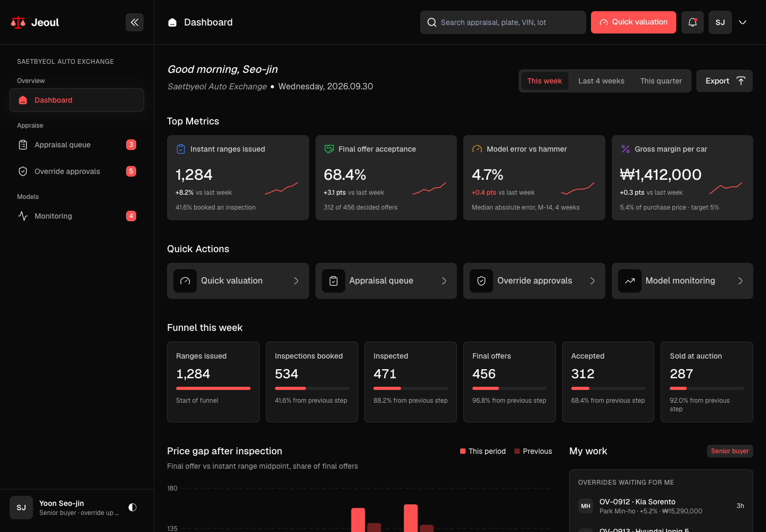The height and width of the screenshot is (532, 766).
Task: Click the Sold at auction progress bar
Action: click(x=707, y=388)
